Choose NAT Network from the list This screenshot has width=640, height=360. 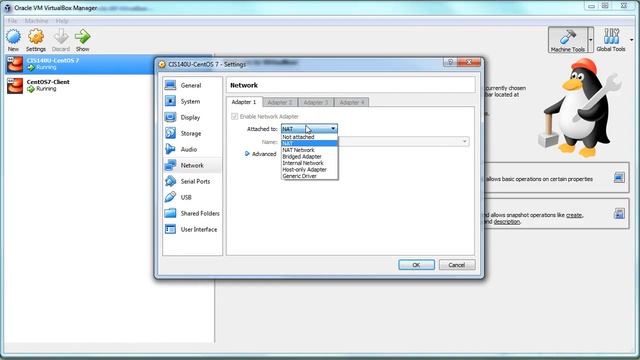(309, 150)
